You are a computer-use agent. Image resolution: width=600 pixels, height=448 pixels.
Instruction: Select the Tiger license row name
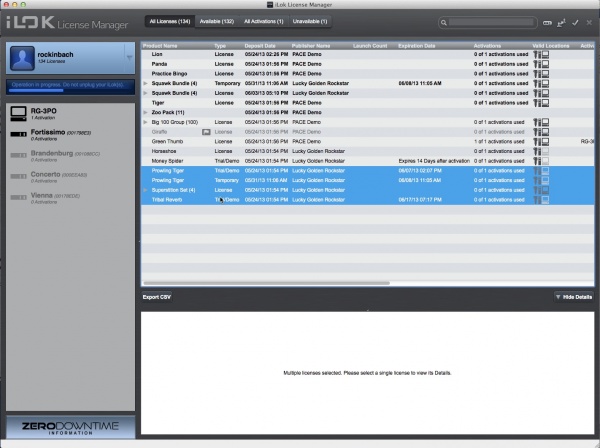click(x=158, y=103)
